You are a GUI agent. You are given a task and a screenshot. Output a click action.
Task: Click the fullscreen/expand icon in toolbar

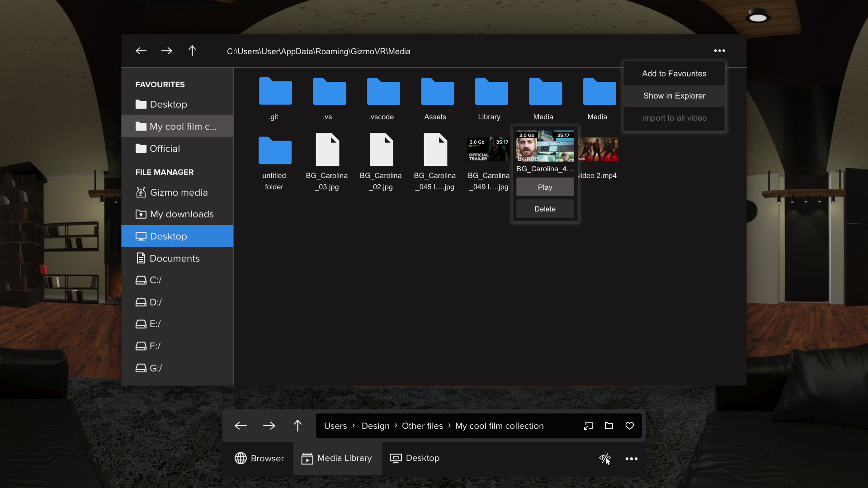[x=589, y=426]
